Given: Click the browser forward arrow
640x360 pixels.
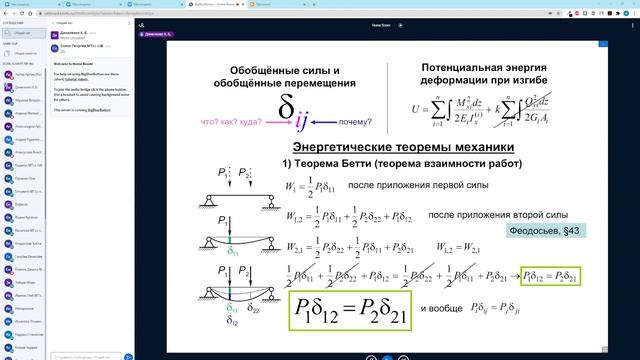Looking at the screenshot, I should [x=13, y=13].
